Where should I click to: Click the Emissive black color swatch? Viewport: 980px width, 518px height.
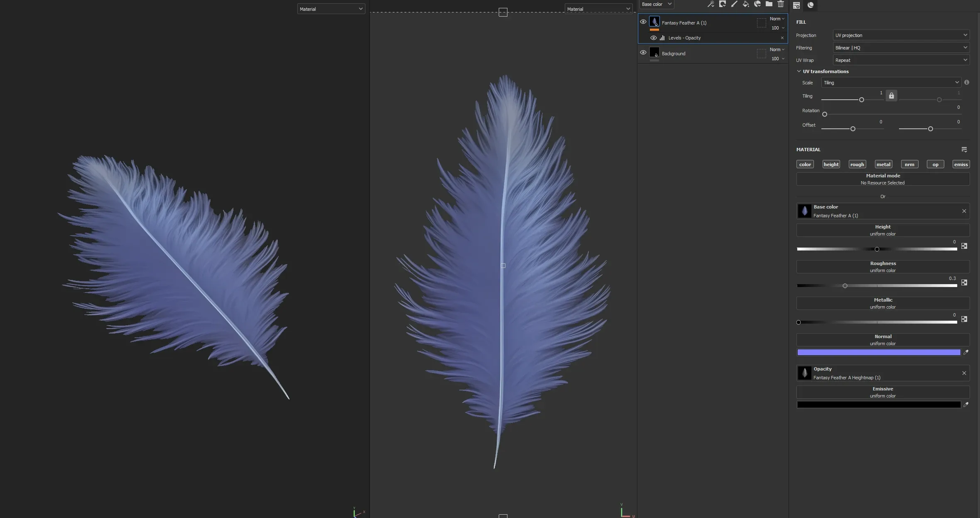pyautogui.click(x=879, y=405)
